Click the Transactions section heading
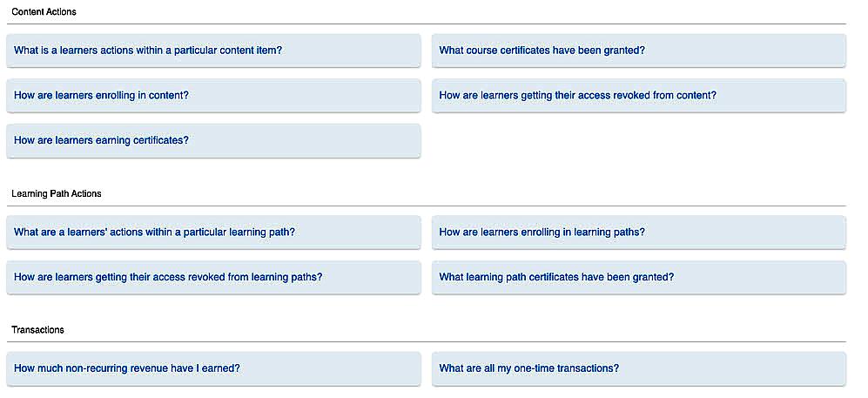This screenshot has height=398, width=868. (x=37, y=330)
